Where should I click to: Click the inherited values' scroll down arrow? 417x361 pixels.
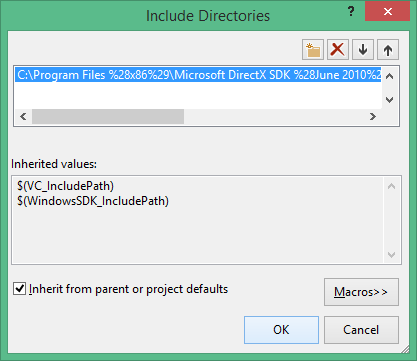tap(391, 255)
